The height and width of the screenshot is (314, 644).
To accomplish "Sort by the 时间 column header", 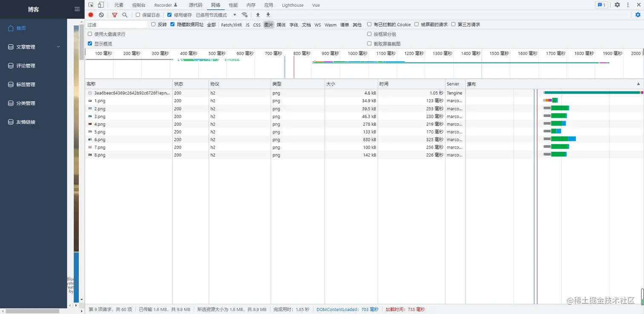I will pyautogui.click(x=411, y=84).
